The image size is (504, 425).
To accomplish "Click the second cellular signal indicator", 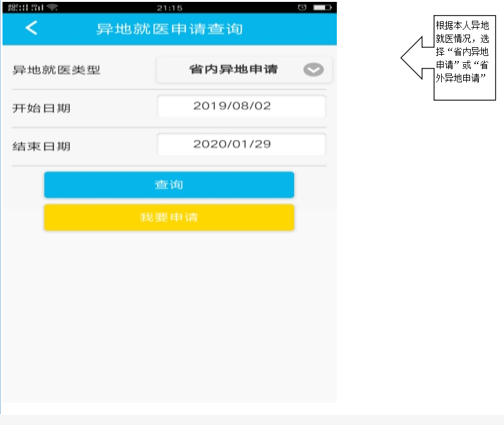I will [x=34, y=8].
